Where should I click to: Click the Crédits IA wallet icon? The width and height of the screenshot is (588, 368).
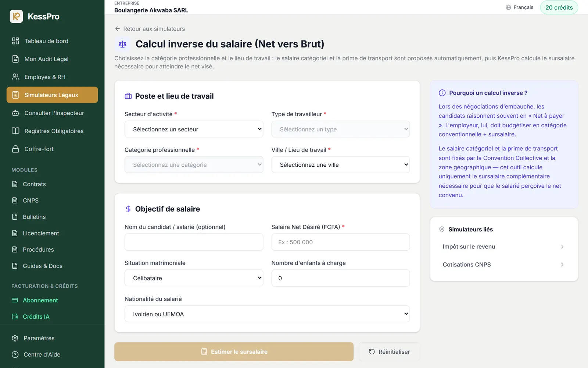pyautogui.click(x=15, y=316)
